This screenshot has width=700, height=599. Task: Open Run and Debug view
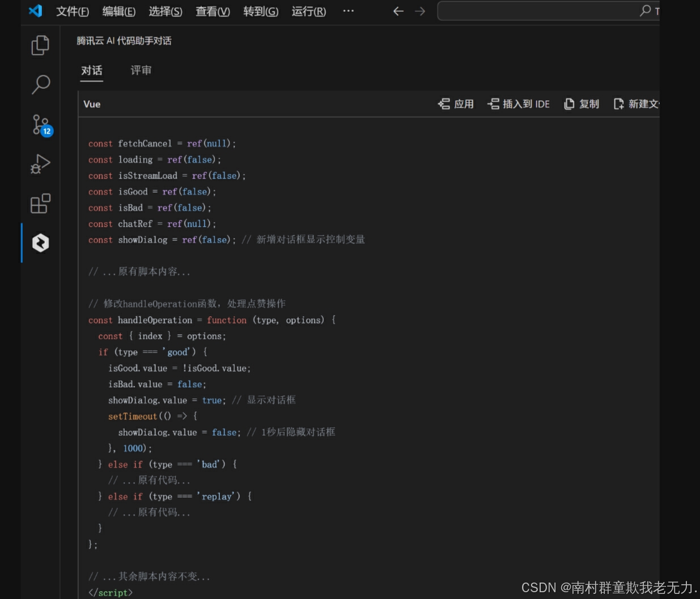(x=40, y=164)
